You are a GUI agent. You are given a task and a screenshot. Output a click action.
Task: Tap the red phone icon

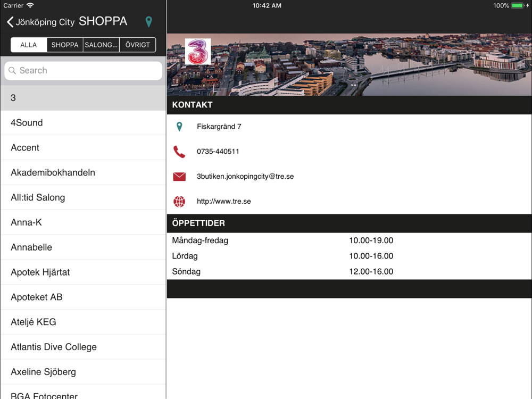179,152
